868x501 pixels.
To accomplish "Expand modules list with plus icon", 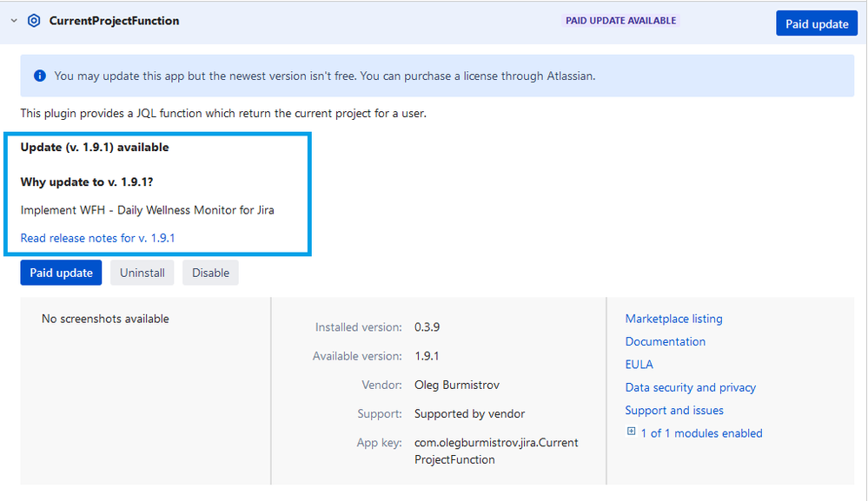I will [x=631, y=432].
